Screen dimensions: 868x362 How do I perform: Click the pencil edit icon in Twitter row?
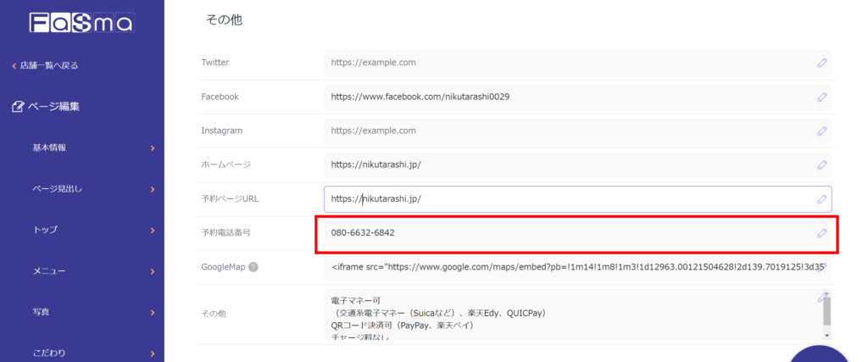[821, 63]
